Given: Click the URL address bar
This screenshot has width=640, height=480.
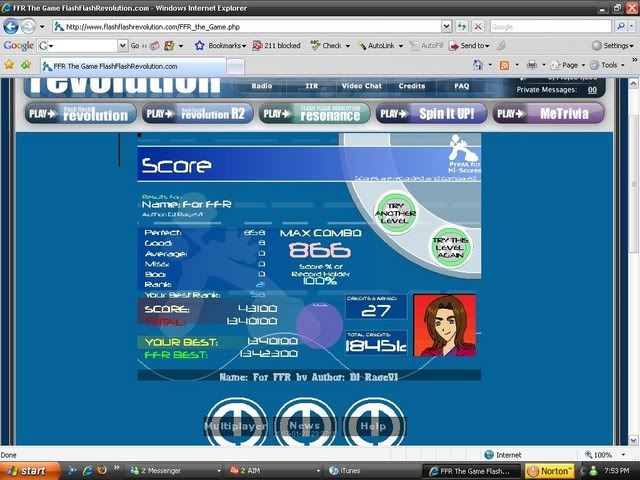Looking at the screenshot, I should click(260, 27).
